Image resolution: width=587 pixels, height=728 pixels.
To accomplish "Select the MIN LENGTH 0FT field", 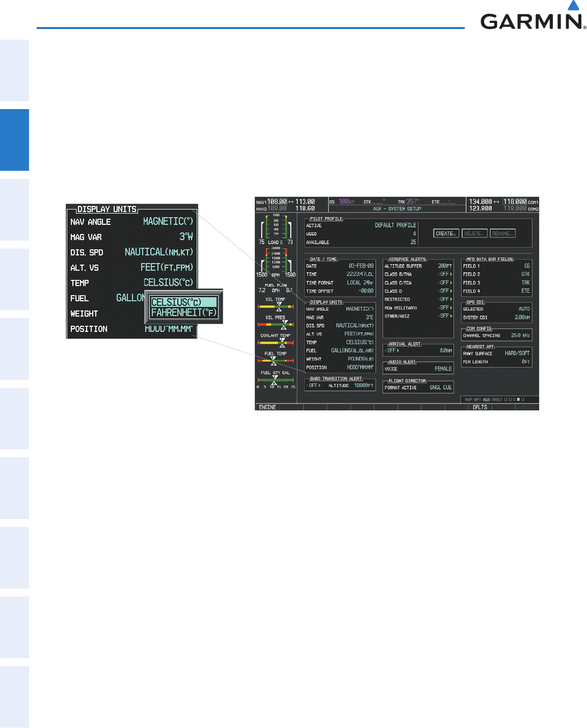I will point(525,362).
